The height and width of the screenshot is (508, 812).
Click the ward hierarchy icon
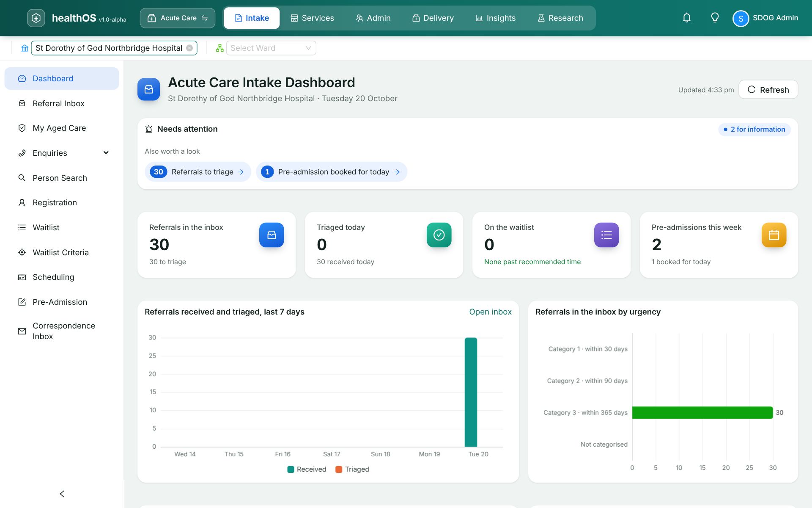point(219,48)
